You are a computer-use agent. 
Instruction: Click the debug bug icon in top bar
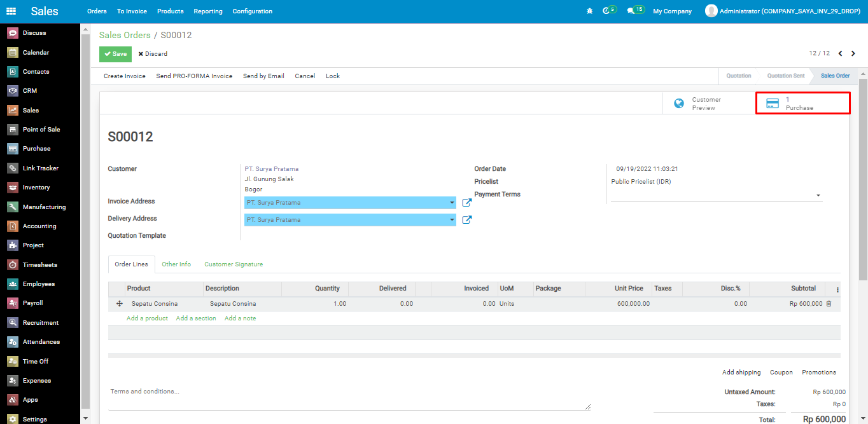(x=589, y=11)
